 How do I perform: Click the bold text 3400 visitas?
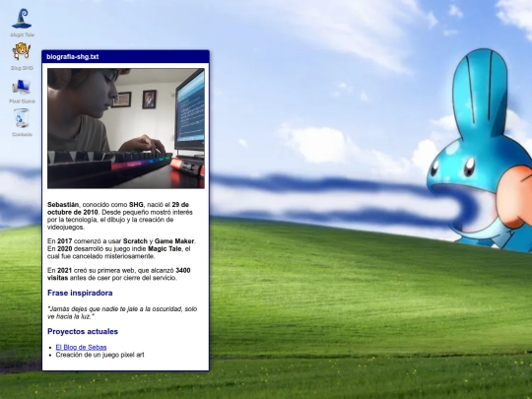(119, 274)
